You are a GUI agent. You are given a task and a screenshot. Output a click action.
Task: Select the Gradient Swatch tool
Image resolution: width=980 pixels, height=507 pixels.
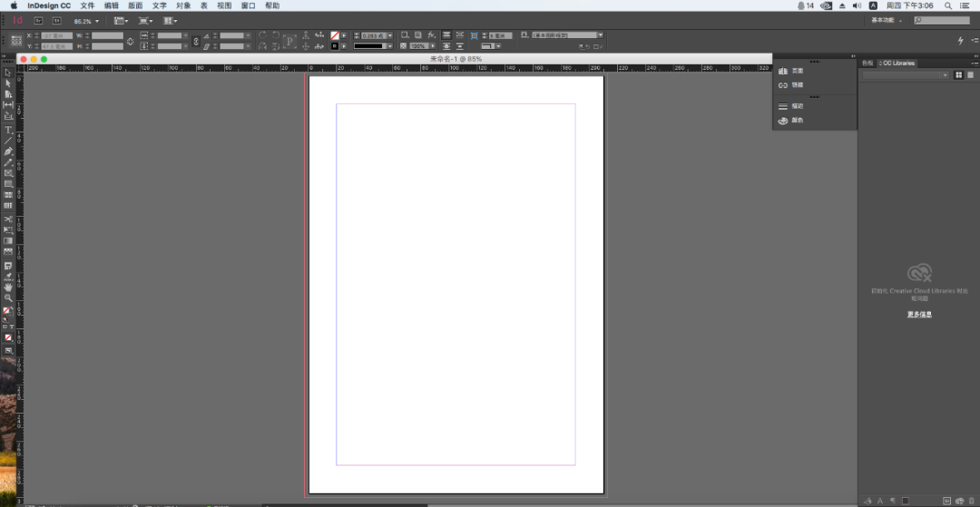(x=8, y=240)
